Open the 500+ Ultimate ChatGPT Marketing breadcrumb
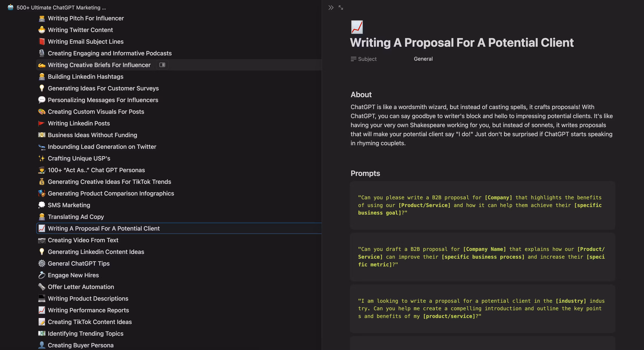Viewport: 644px width, 350px height. (x=61, y=8)
